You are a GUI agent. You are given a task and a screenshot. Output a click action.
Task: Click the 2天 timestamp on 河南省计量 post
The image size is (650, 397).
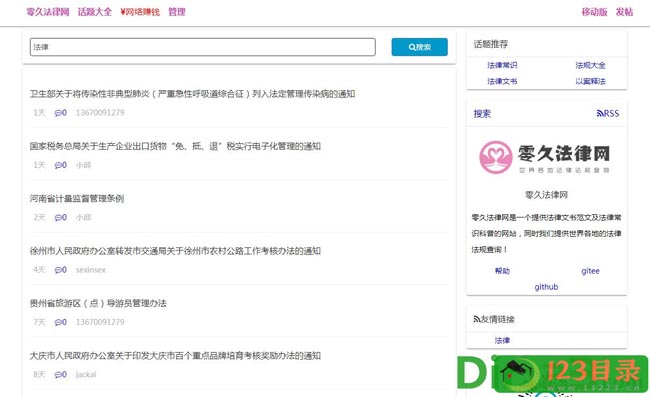39,217
